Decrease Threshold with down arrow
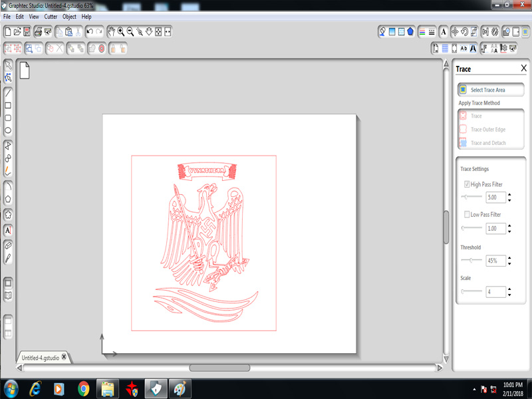This screenshot has width=532, height=399. click(509, 263)
